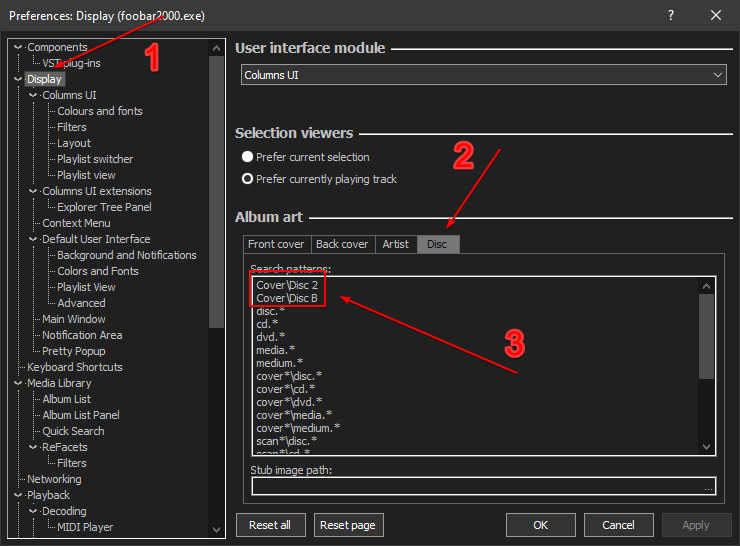The image size is (740, 546).
Task: Confirm with the OK button
Action: [540, 525]
